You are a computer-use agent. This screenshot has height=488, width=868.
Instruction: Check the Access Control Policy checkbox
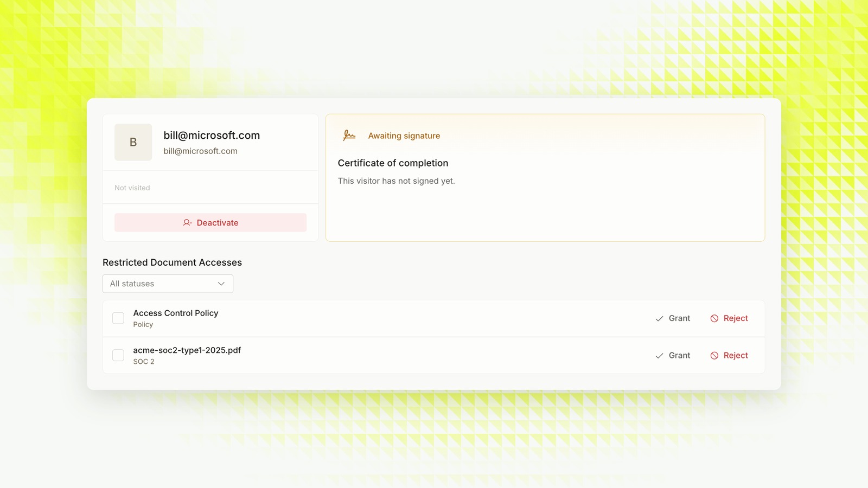click(x=118, y=318)
